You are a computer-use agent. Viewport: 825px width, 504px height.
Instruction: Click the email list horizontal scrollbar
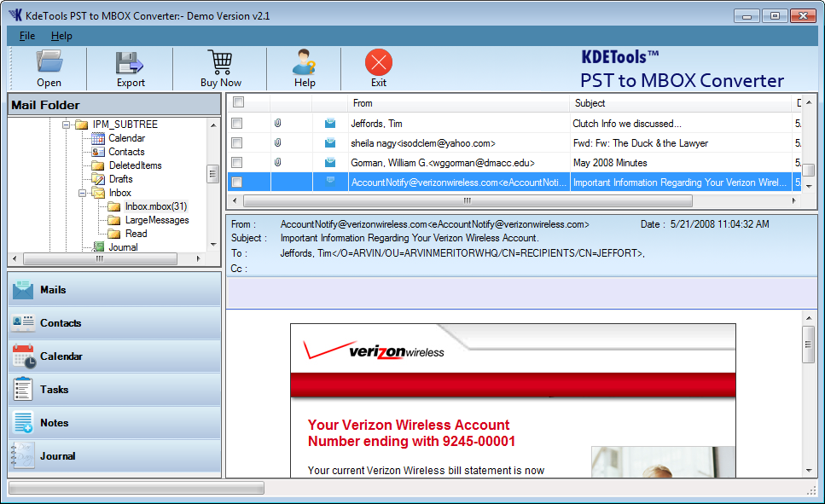point(467,201)
